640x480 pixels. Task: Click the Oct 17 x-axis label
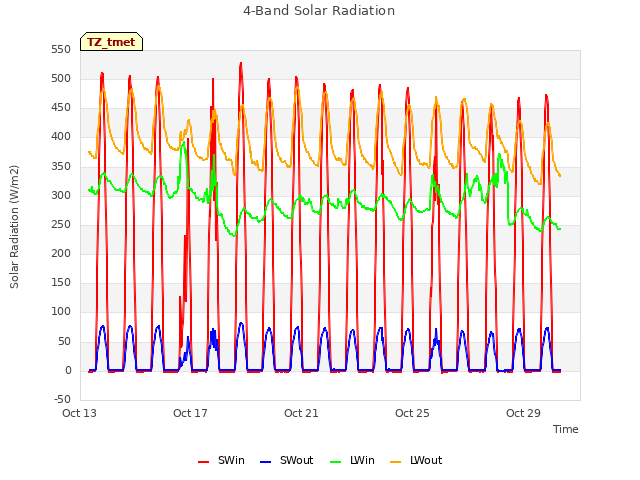coord(190,413)
